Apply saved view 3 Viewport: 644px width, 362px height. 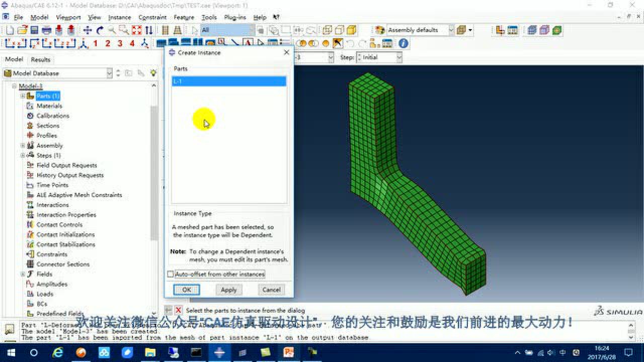tap(120, 44)
